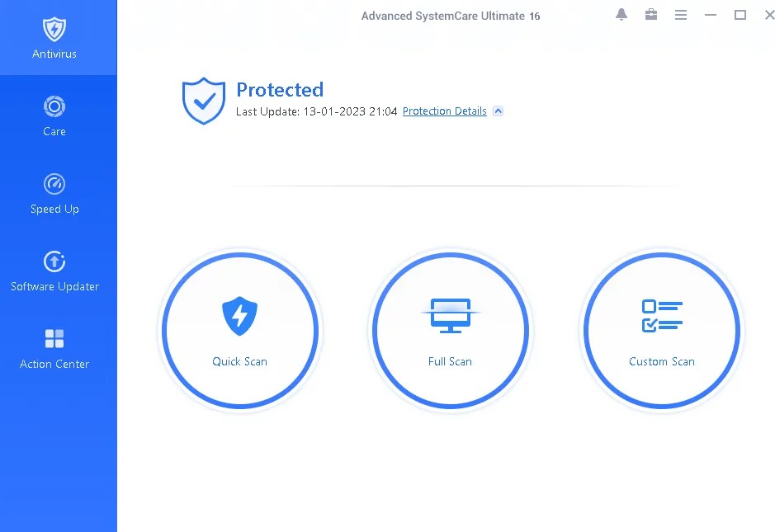The image size is (775, 532).
Task: Start a Quick Scan
Action: tap(240, 331)
